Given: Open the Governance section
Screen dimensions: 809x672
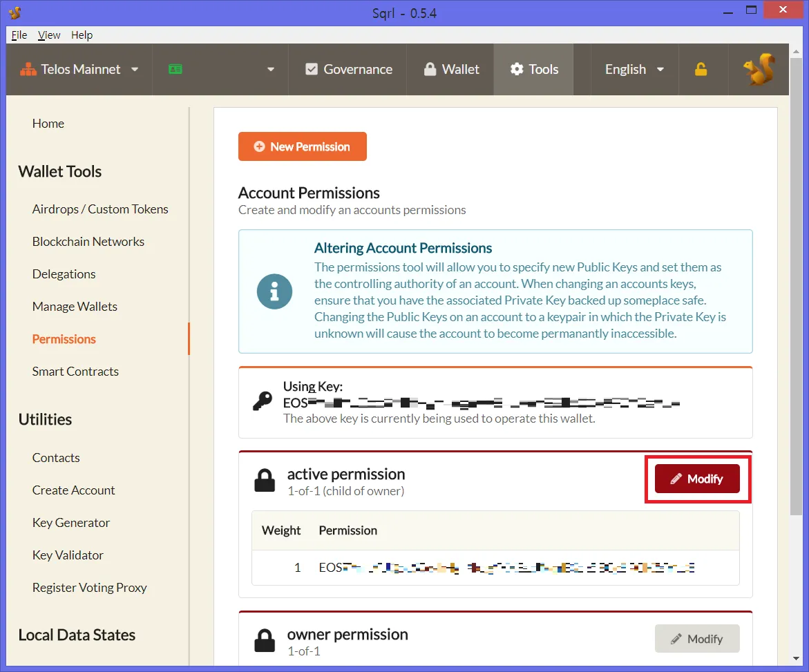Looking at the screenshot, I should point(349,69).
